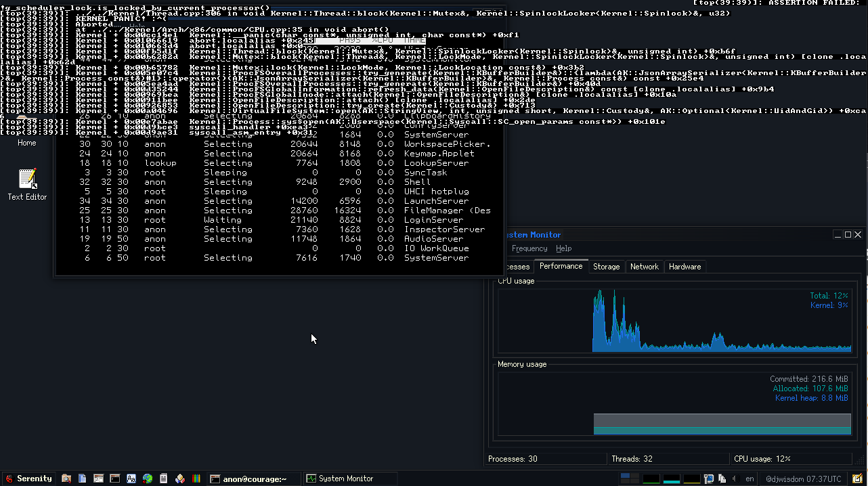Open the clipboard history tray icon

[721, 479]
